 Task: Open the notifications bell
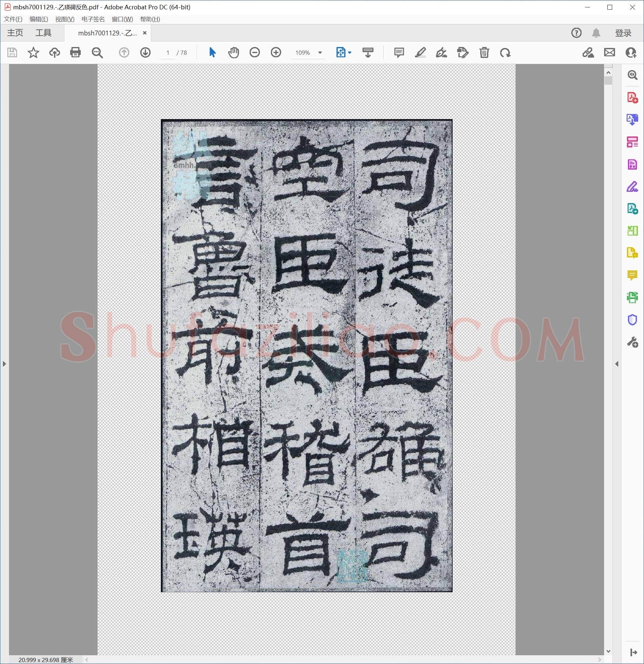pos(596,33)
